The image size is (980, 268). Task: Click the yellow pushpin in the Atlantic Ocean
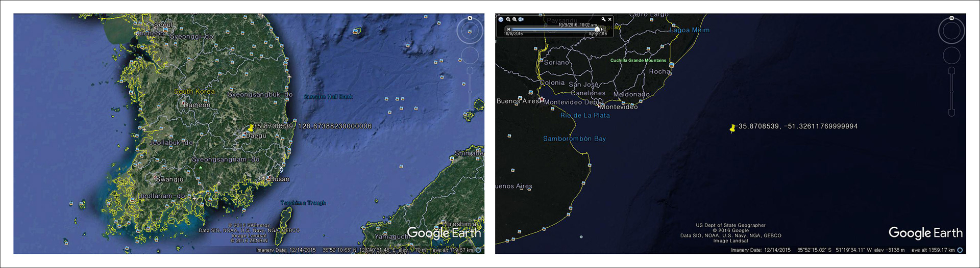pyautogui.click(x=733, y=128)
